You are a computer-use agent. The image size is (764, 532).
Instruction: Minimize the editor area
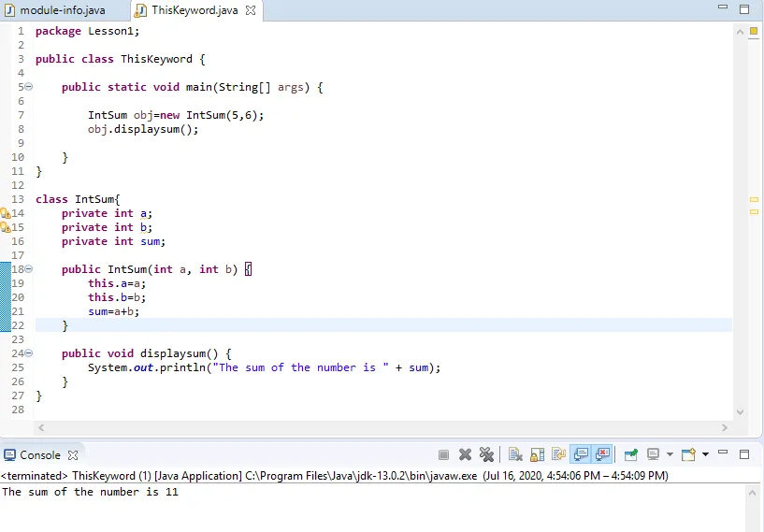point(723,7)
